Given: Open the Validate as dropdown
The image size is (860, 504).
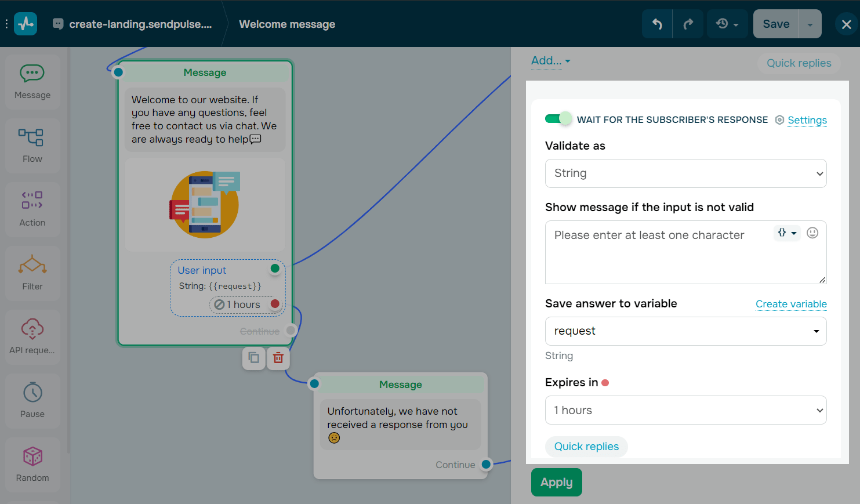Looking at the screenshot, I should pos(686,173).
